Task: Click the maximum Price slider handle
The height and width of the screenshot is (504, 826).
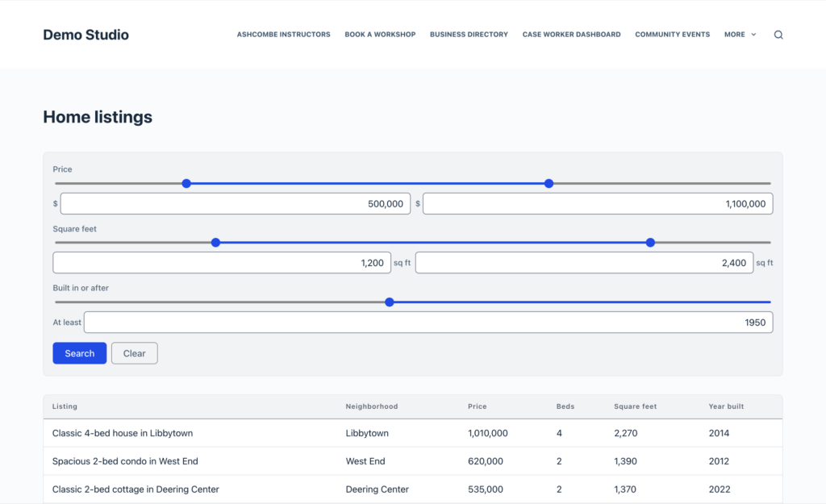Action: click(549, 183)
